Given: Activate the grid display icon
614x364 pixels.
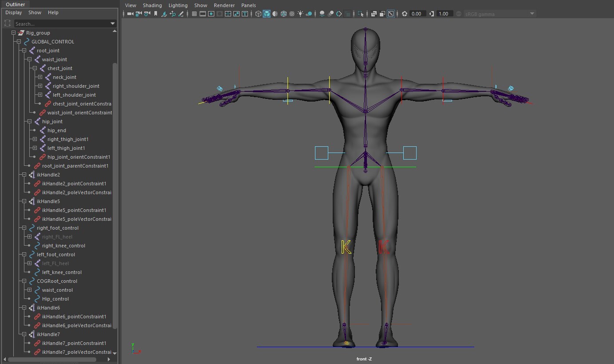Looking at the screenshot, I should 194,14.
